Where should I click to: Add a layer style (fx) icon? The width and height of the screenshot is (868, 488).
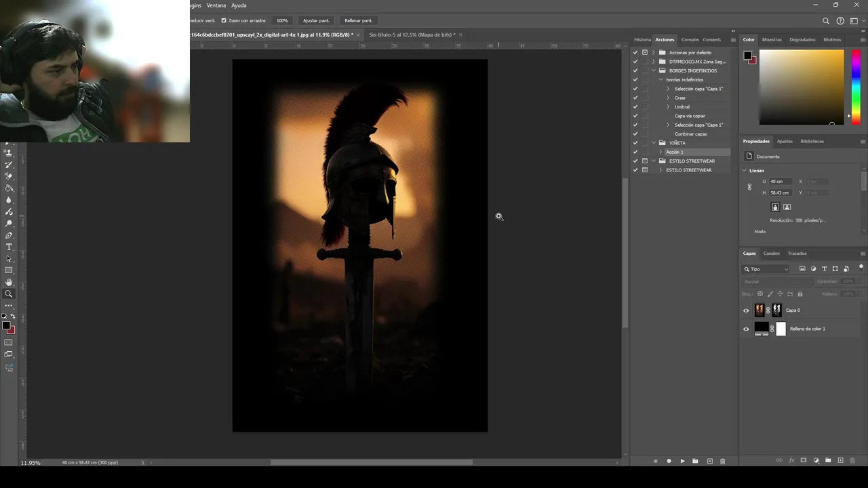tap(791, 460)
